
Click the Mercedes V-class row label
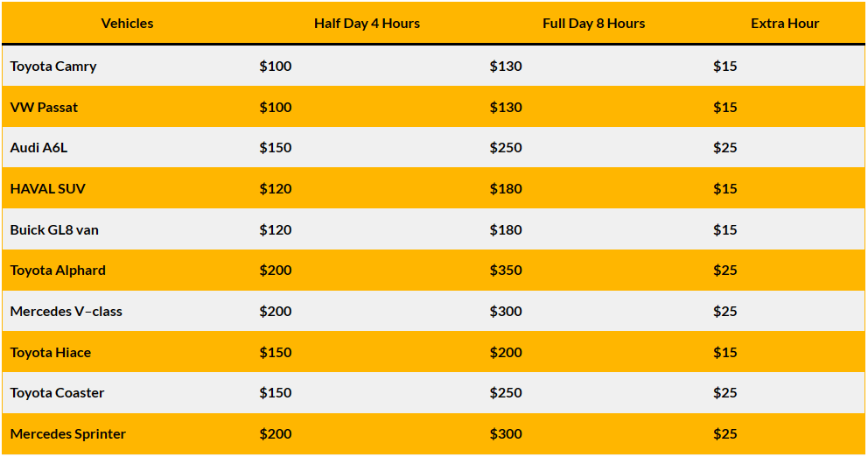[x=66, y=312]
